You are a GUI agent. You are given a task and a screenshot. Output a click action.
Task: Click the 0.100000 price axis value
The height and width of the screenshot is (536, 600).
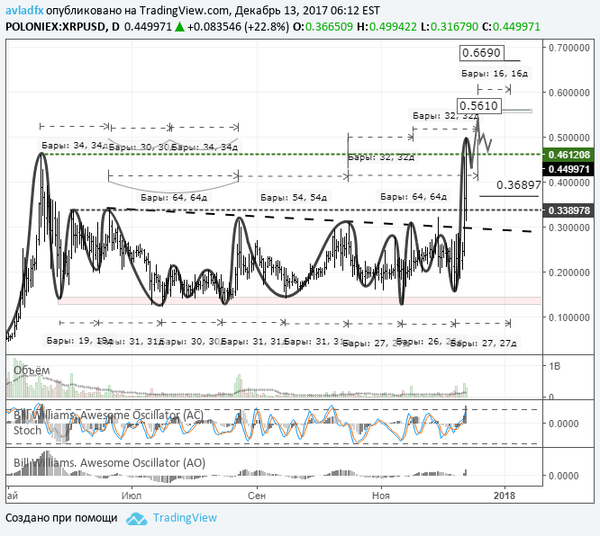coord(569,318)
